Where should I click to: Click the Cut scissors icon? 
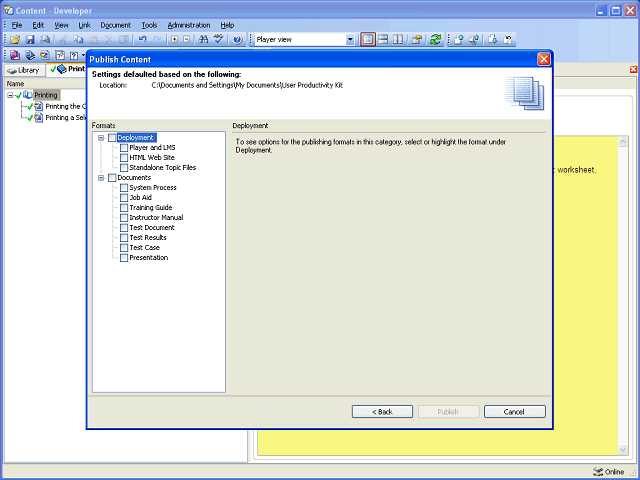(x=63, y=40)
